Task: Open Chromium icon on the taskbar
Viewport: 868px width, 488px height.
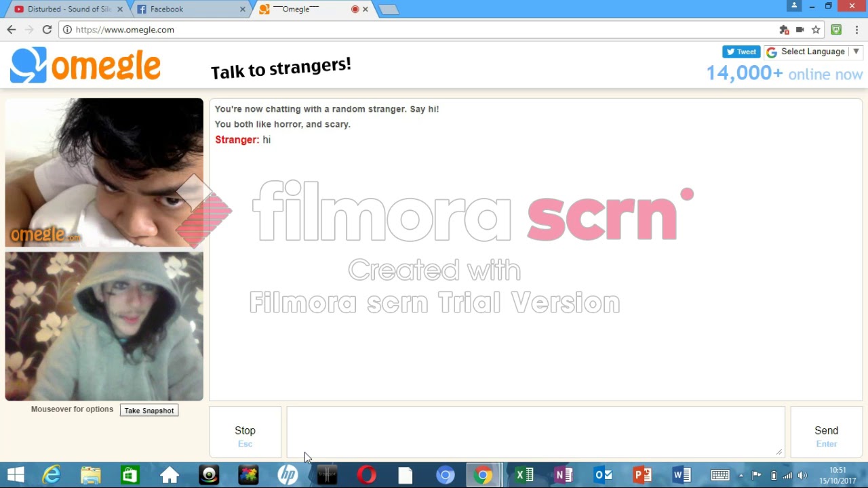Action: pyautogui.click(x=445, y=475)
